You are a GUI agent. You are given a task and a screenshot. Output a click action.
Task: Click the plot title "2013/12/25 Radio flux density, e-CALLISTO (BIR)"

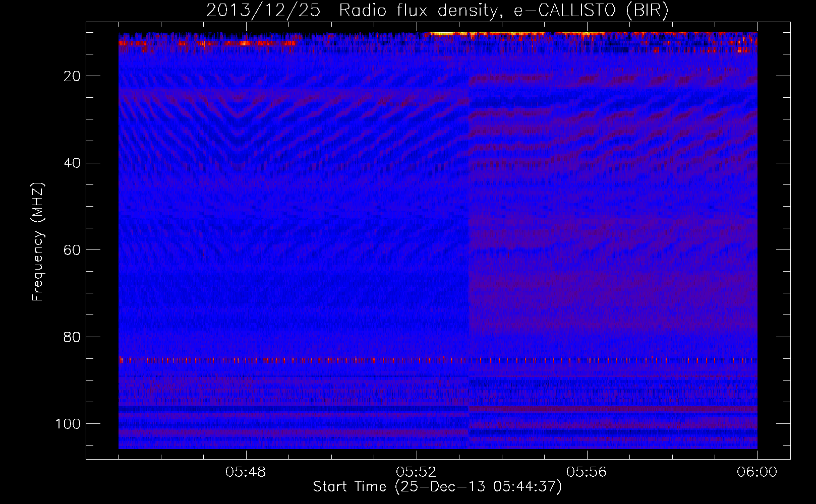(437, 11)
